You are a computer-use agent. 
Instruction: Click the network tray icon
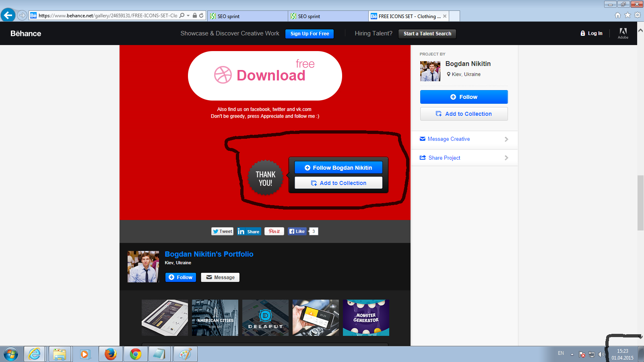tap(592, 354)
